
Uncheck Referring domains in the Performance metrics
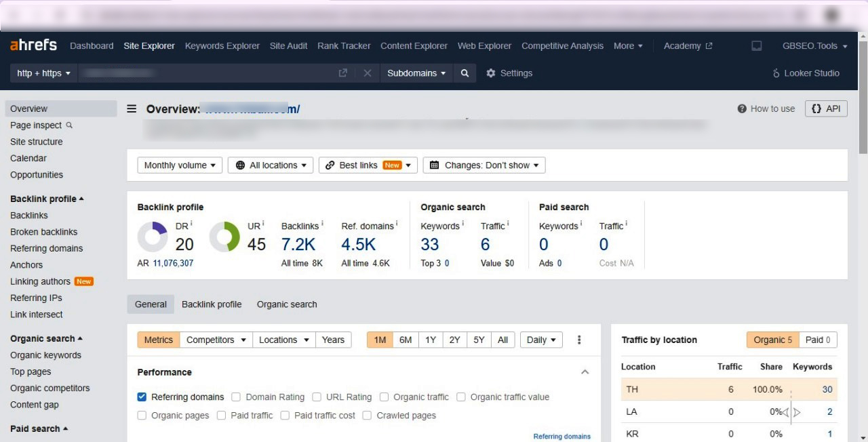(142, 397)
